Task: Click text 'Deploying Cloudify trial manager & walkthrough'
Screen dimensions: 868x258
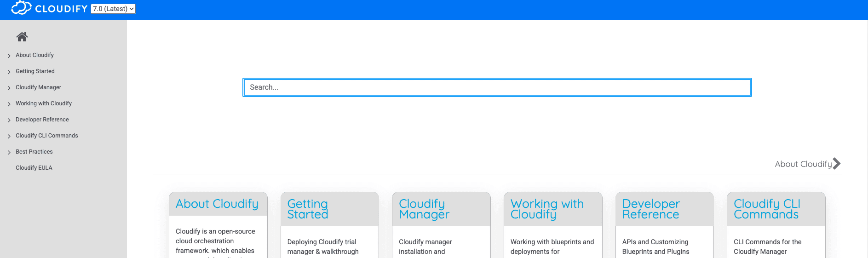Action: pyautogui.click(x=323, y=247)
